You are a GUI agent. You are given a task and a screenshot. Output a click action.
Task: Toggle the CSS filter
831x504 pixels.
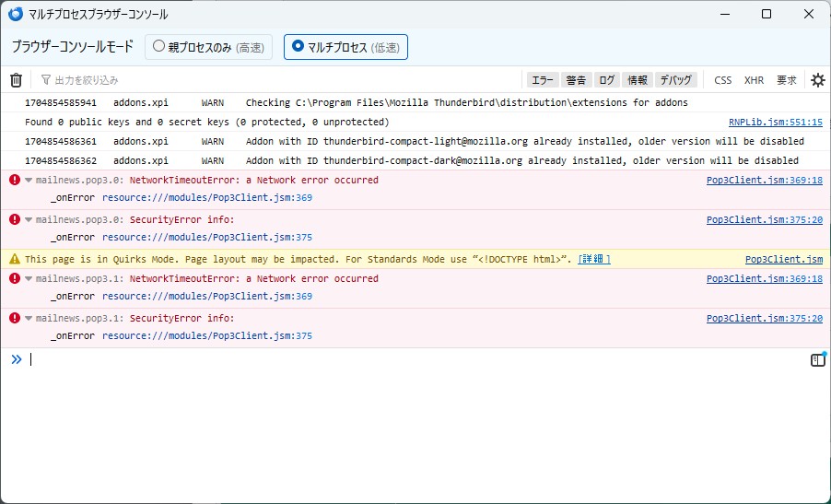[722, 80]
